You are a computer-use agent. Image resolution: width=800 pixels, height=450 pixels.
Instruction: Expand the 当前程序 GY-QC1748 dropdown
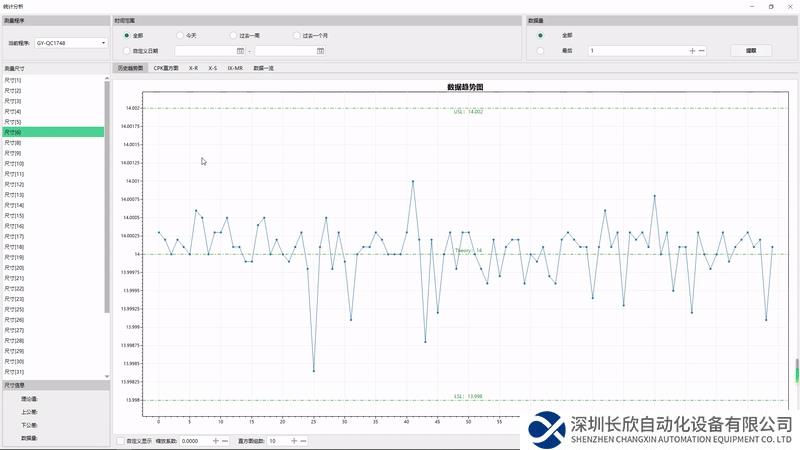[103, 43]
